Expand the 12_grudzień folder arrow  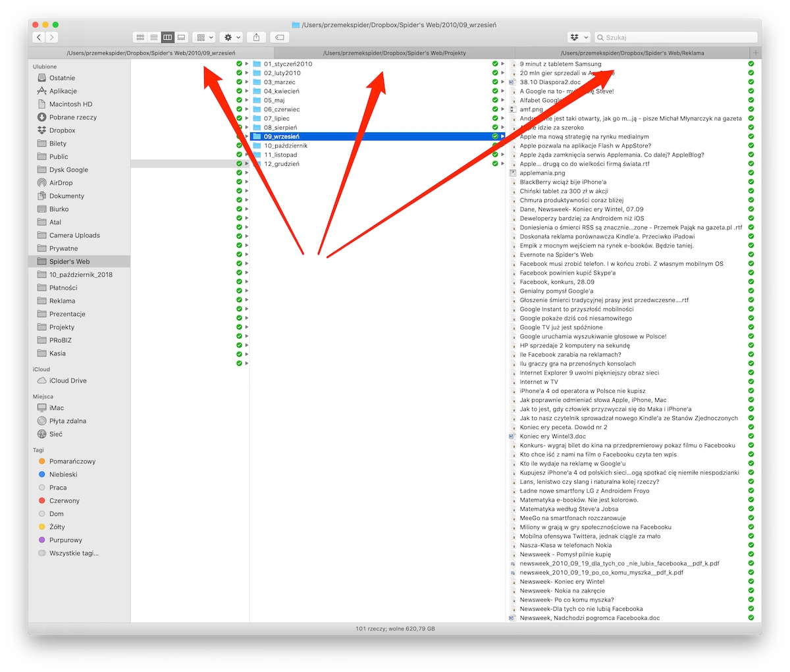(502, 164)
